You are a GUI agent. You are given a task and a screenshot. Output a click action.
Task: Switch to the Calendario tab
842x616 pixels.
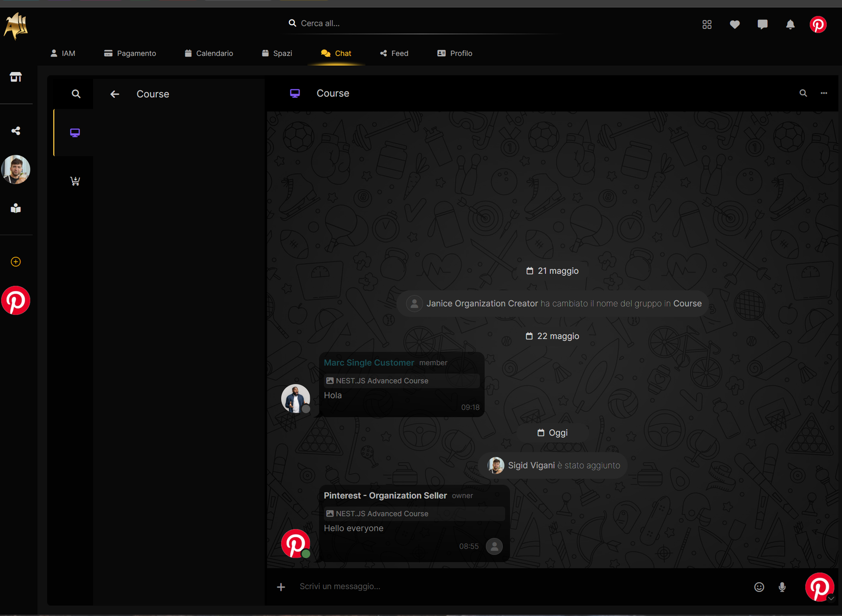209,53
